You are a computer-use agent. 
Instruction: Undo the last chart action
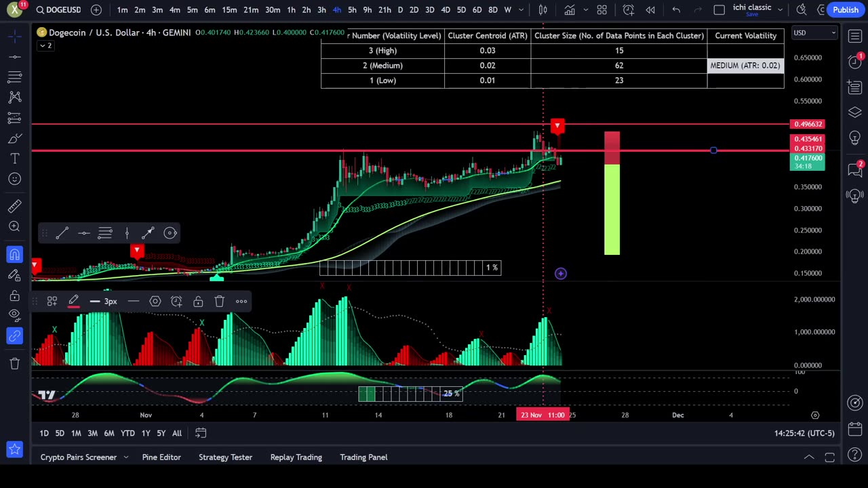click(x=676, y=9)
